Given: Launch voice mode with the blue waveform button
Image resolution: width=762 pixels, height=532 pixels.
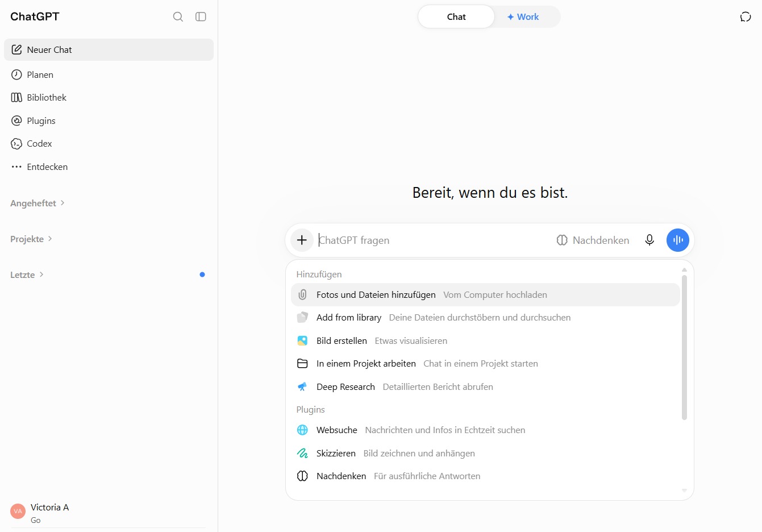Looking at the screenshot, I should coord(678,240).
